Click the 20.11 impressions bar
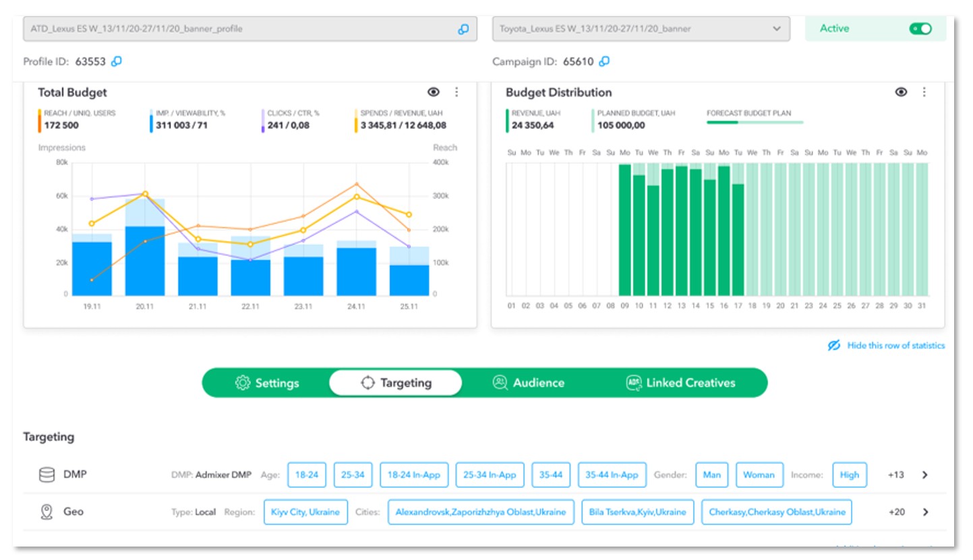The image size is (973, 560). pos(145,260)
